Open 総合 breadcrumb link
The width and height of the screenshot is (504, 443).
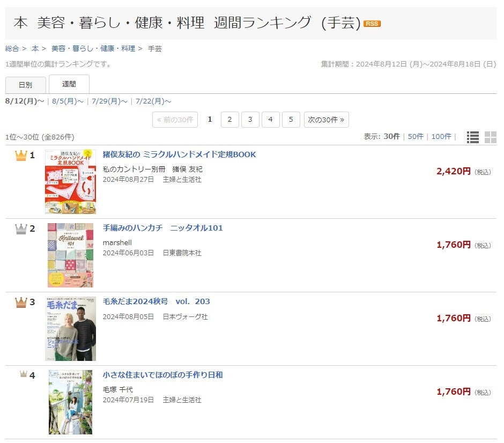(x=12, y=49)
